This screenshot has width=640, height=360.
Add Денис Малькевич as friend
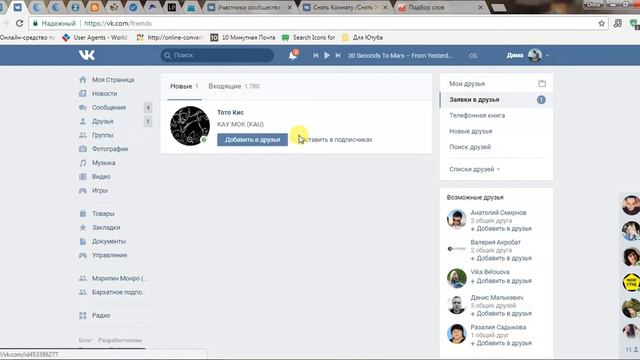coord(501,313)
